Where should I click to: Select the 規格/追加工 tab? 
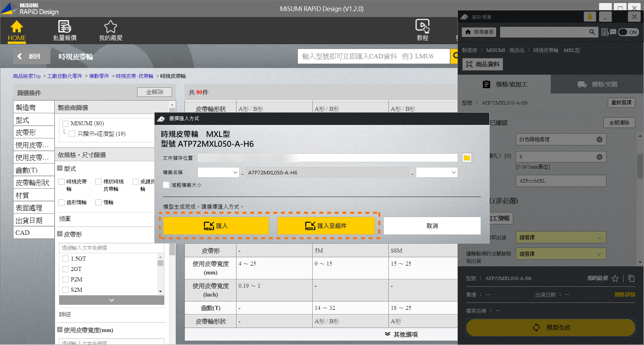click(x=504, y=84)
